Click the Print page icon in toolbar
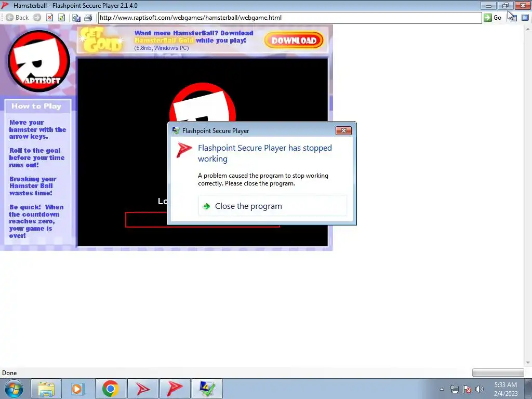This screenshot has height=399, width=532. [88, 18]
